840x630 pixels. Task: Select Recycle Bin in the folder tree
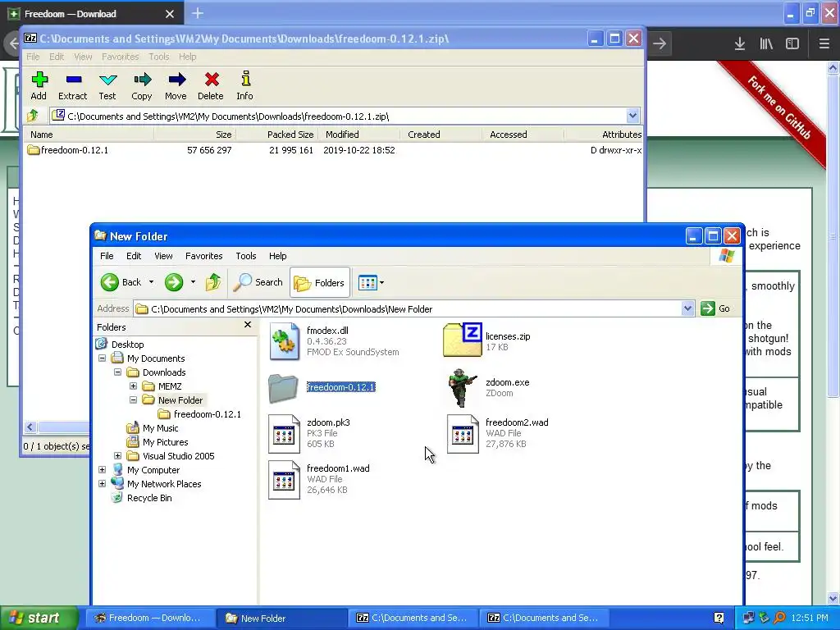[x=149, y=497]
